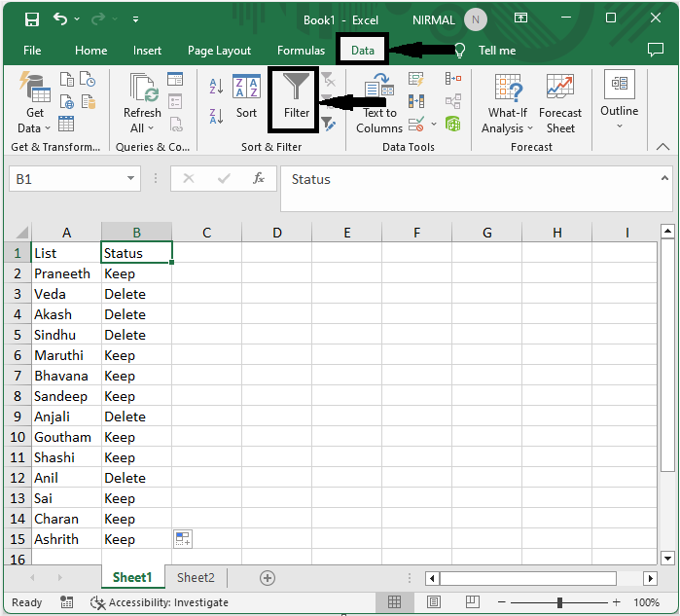Switch to Sheet2 tab
680x616 pixels.
pos(196,577)
